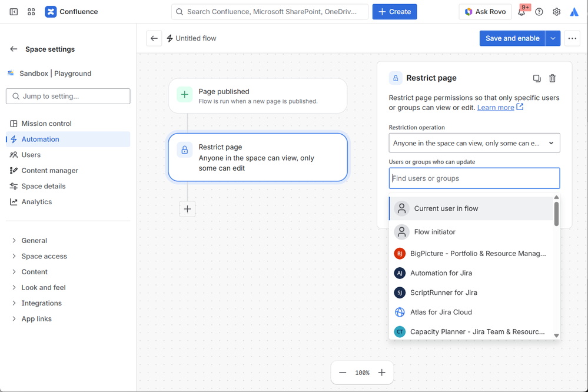Zoom out the flow canvas with minus
The image size is (588, 392).
click(343, 373)
